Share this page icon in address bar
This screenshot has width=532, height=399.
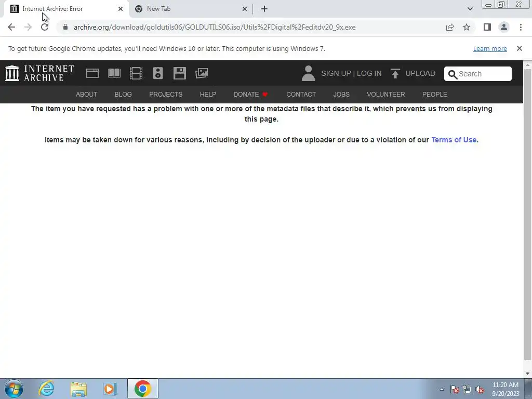coord(450,27)
